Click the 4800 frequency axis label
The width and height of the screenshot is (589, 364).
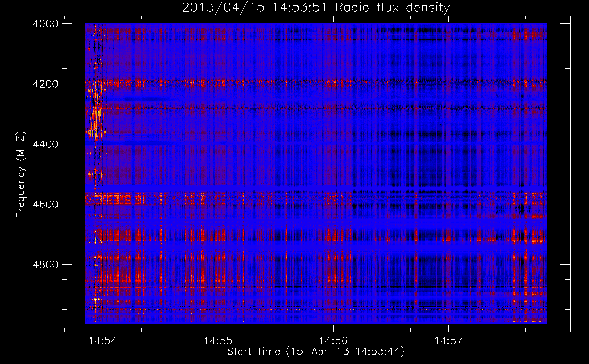[46, 265]
